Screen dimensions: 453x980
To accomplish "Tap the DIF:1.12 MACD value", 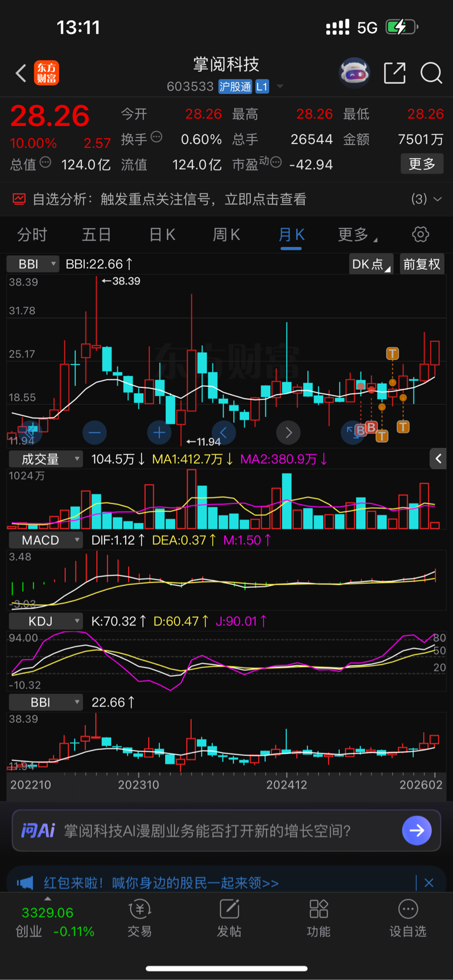I will point(118,540).
